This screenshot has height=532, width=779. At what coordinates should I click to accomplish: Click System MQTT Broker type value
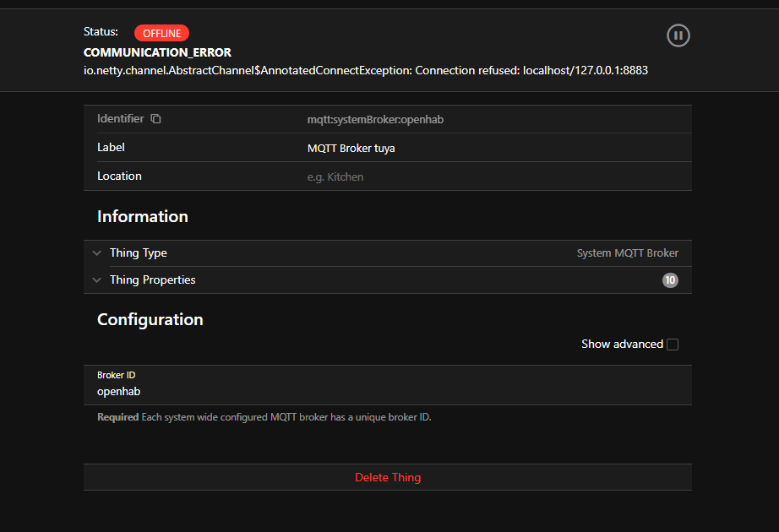pos(627,253)
